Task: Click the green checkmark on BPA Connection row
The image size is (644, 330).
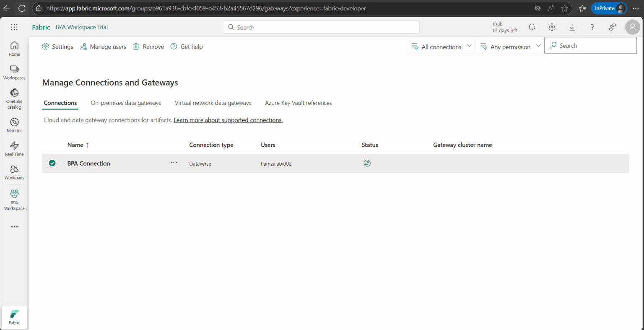Action: pos(52,163)
